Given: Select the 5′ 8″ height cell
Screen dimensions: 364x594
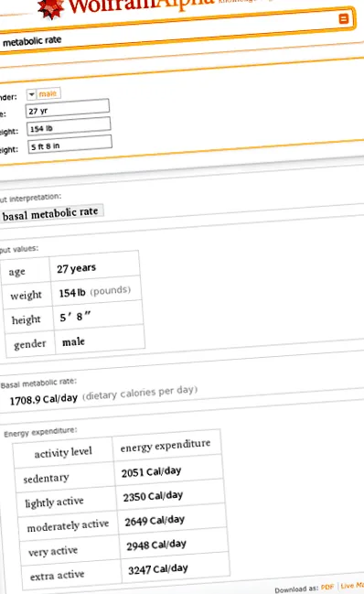Looking at the screenshot, I should [98, 315].
